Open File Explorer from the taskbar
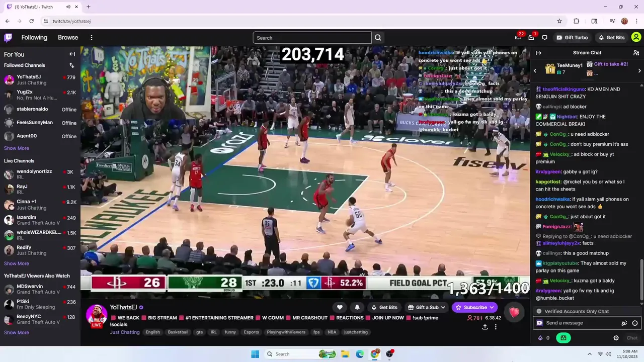This screenshot has height=362, width=644. click(345, 354)
